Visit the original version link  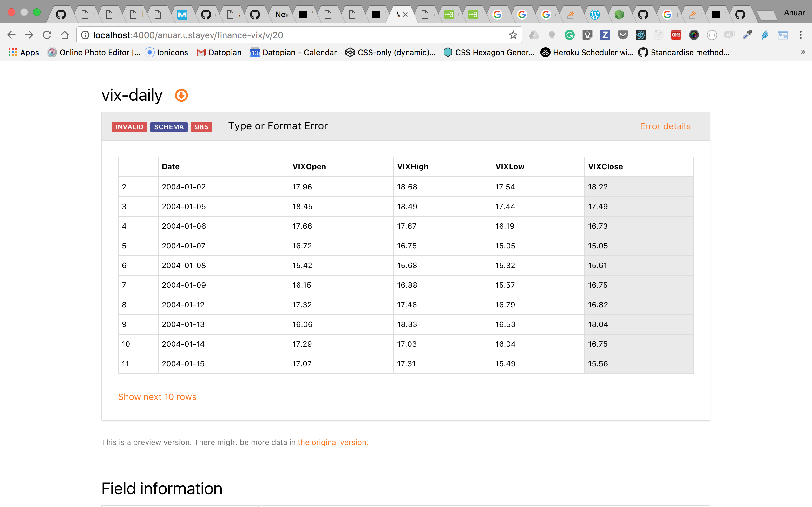[x=332, y=442]
